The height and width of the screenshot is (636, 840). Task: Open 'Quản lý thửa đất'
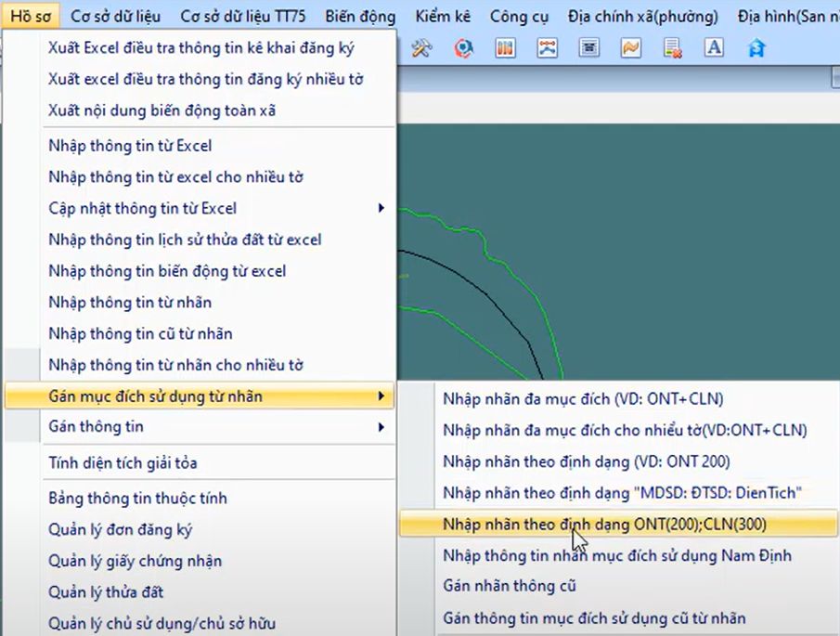click(101, 591)
